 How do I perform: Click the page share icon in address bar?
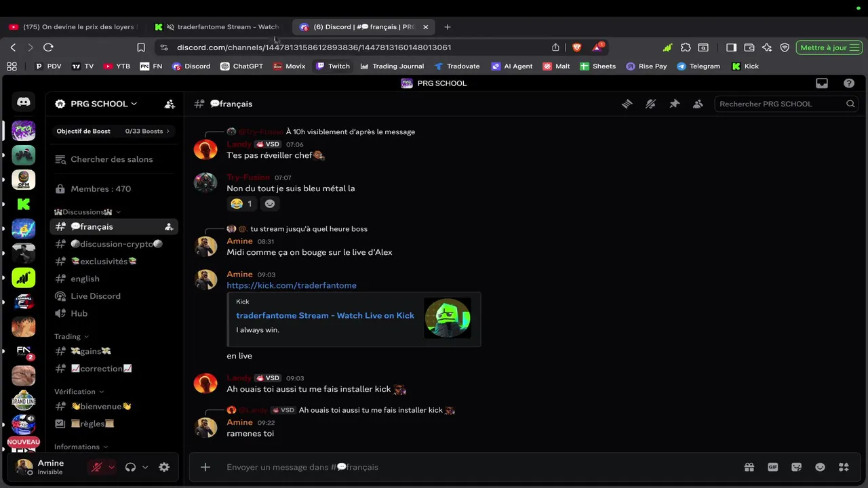[556, 47]
